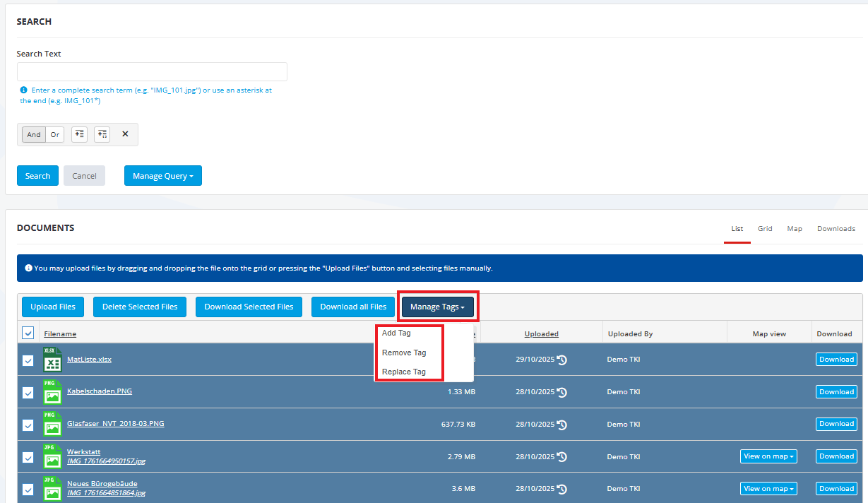Viewport: 868px width, 503px height.
Task: Choose Replace Tag from the menu
Action: coord(404,372)
